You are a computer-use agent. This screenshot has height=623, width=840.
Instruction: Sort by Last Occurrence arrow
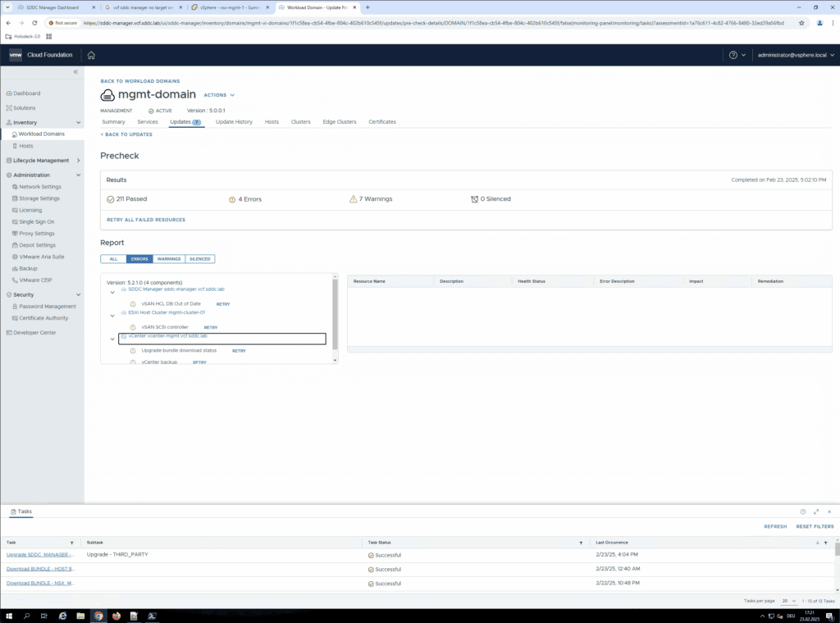(x=818, y=543)
